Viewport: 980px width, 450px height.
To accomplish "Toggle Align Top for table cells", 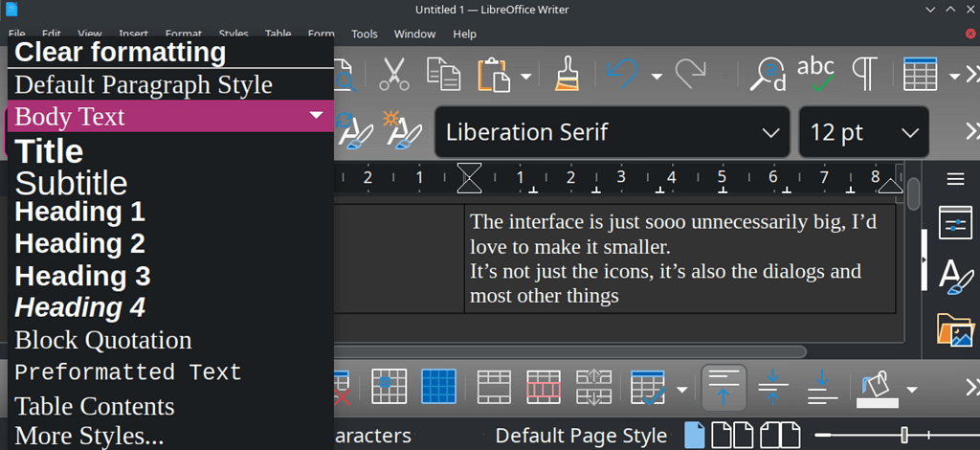I will tap(724, 388).
